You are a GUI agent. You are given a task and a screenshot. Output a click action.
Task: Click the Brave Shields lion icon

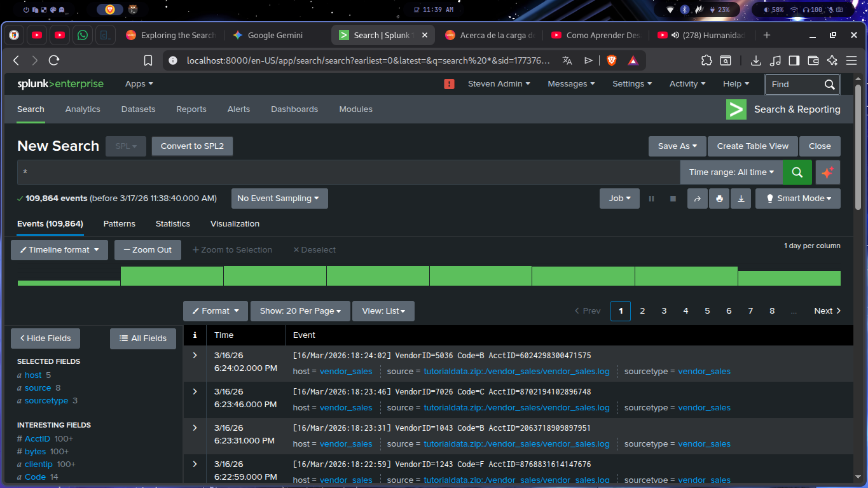coord(612,60)
